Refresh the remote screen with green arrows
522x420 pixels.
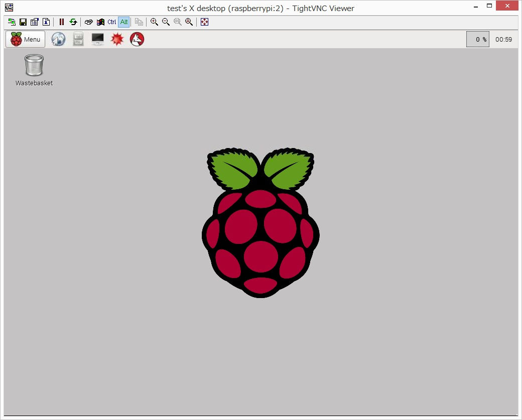click(73, 22)
